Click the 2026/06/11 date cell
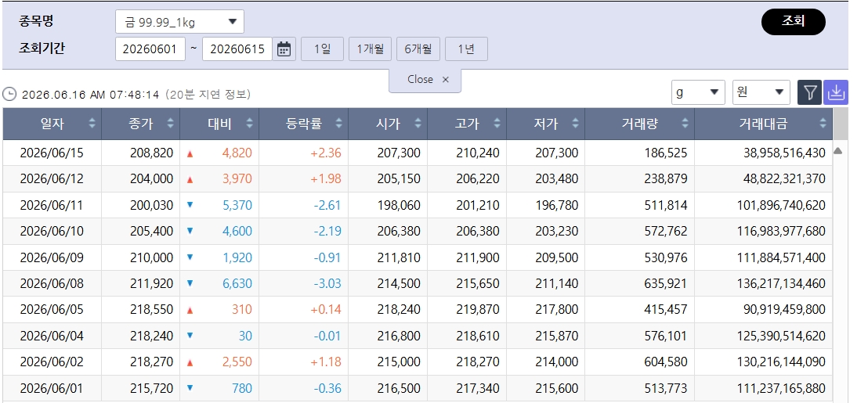Screen dimensions: 868x403 [52, 206]
